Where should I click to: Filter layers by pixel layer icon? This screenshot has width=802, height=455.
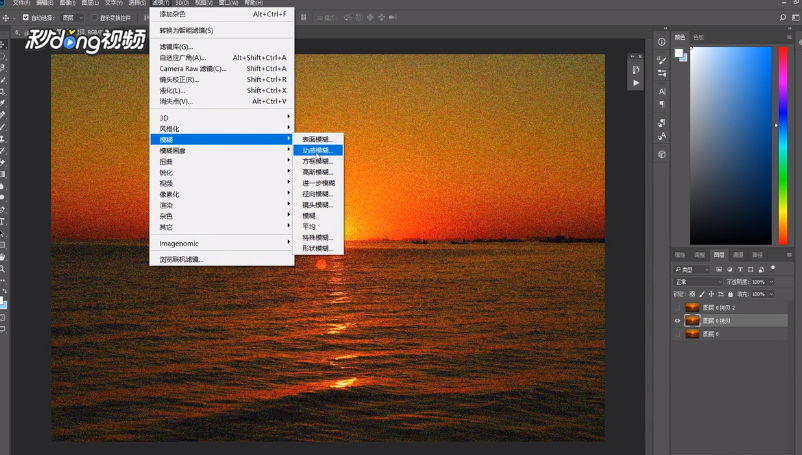coord(719,269)
